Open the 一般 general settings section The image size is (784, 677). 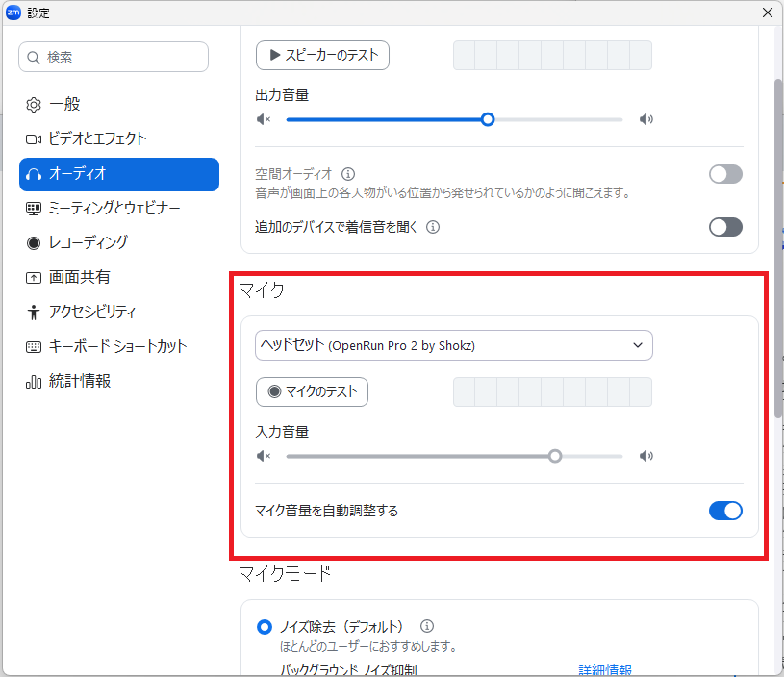[119, 105]
